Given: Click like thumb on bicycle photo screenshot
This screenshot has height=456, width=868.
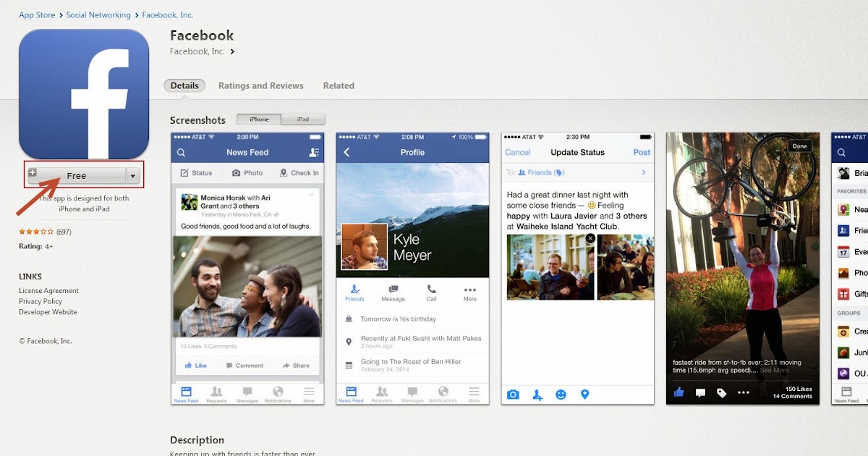Looking at the screenshot, I should click(x=678, y=392).
